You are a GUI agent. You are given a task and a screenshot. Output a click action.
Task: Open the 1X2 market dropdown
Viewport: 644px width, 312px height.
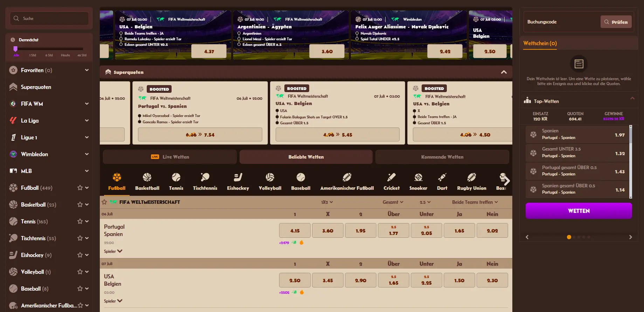point(327,202)
